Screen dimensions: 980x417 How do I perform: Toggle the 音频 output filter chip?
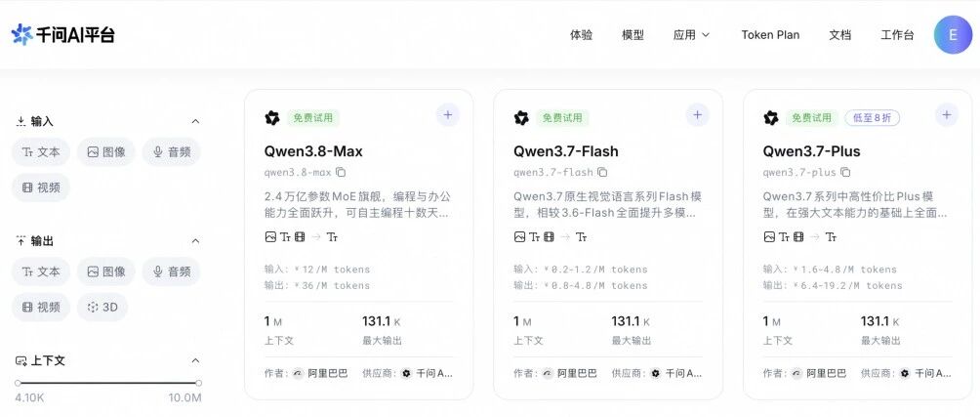point(171,271)
